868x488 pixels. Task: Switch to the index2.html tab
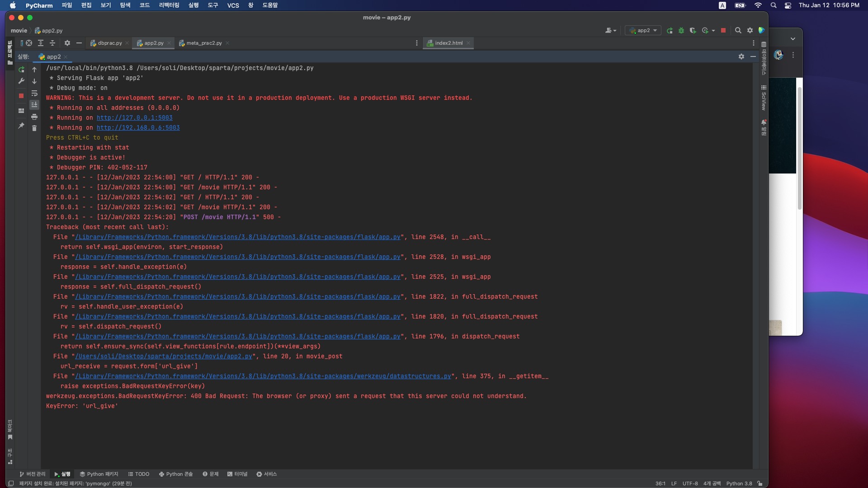pos(448,43)
